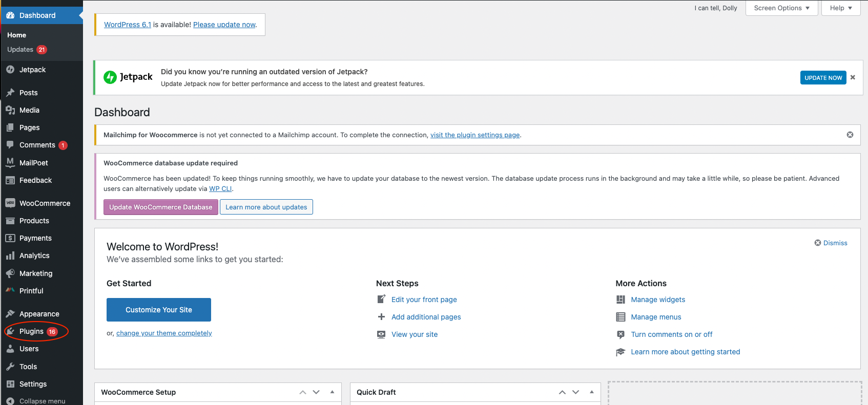
Task: Click the Analytics bar chart icon
Action: pyautogui.click(x=10, y=255)
